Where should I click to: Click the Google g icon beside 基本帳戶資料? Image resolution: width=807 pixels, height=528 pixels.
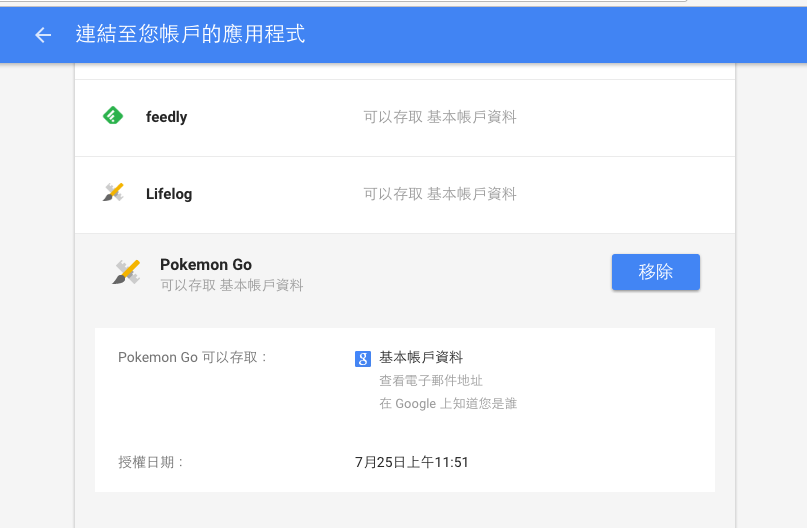[x=363, y=359]
